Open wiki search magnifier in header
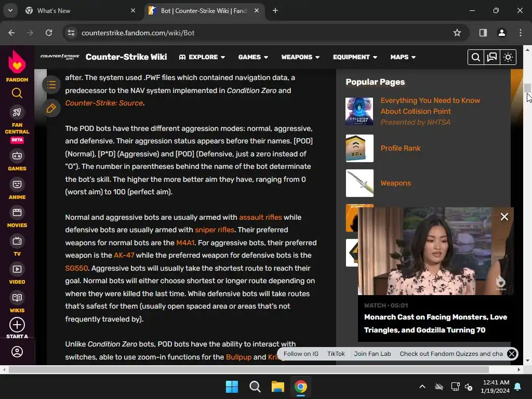Screen dimensions: 532x399 (476, 57)
